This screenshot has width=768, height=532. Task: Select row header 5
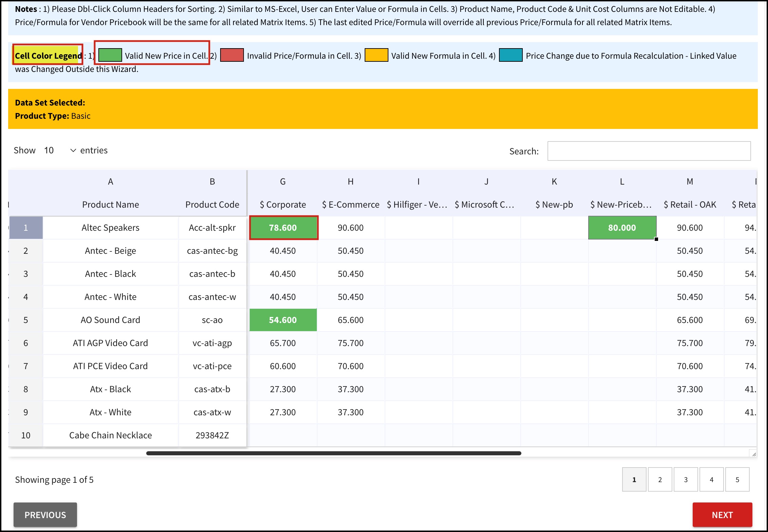tap(26, 320)
